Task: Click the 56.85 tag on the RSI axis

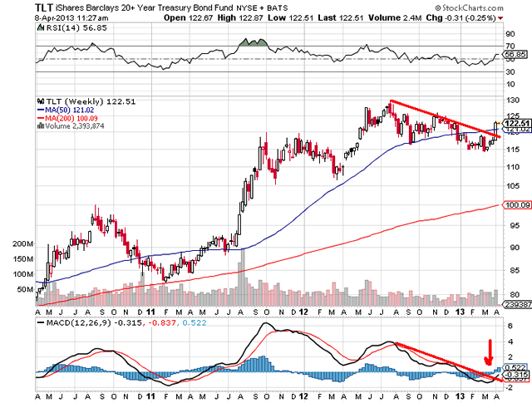Action: pos(515,54)
